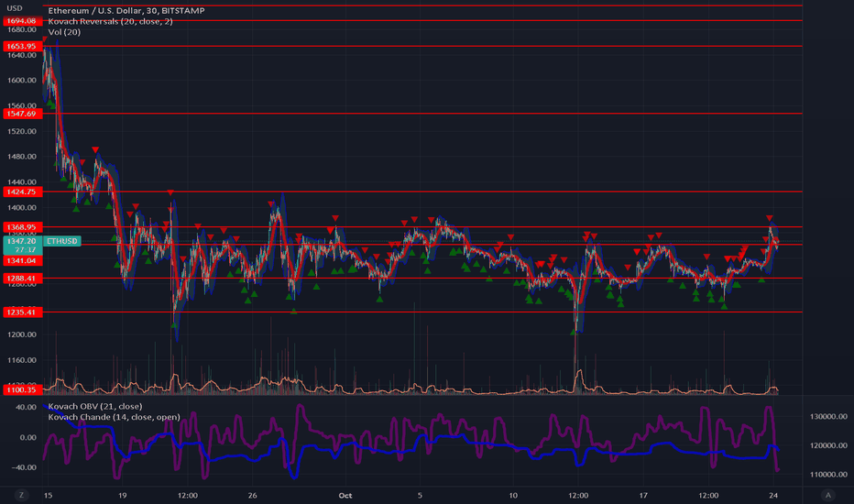Click the 1520.00 price axis tick
This screenshot has width=854, height=504.
click(x=22, y=131)
